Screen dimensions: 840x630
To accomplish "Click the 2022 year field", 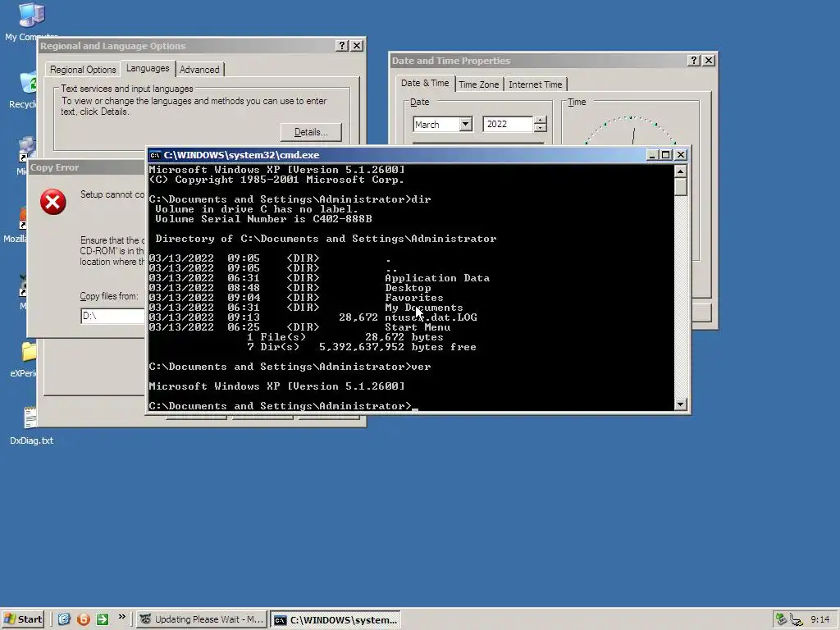I will [x=508, y=125].
